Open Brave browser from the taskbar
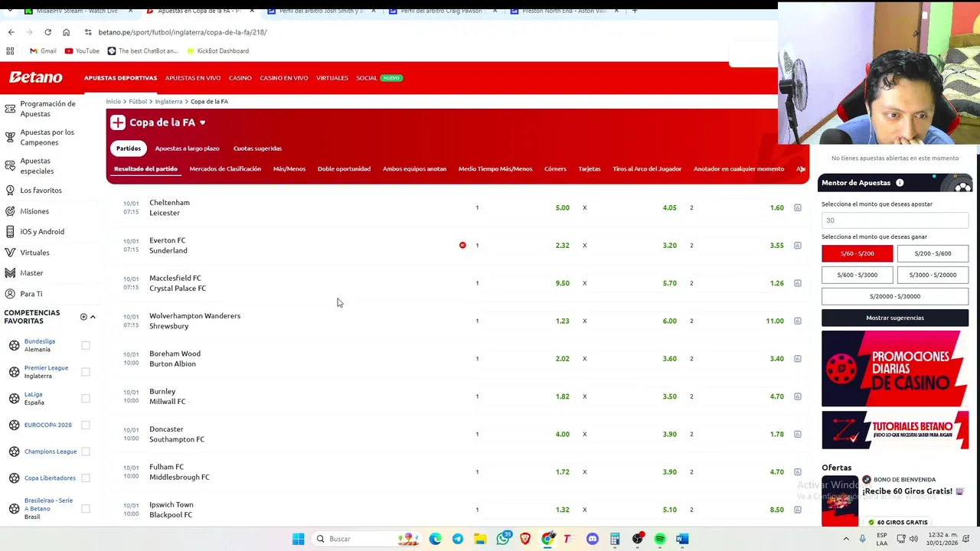 pyautogui.click(x=525, y=539)
